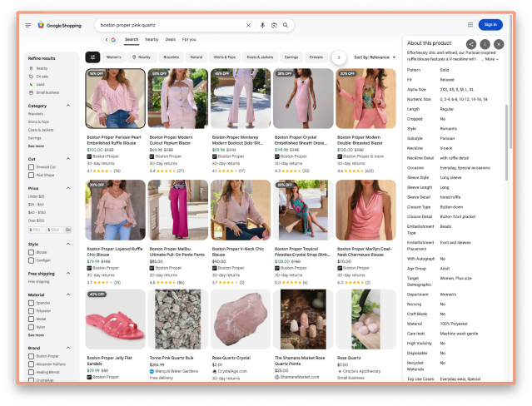Open the hamburger main menu

[27, 25]
